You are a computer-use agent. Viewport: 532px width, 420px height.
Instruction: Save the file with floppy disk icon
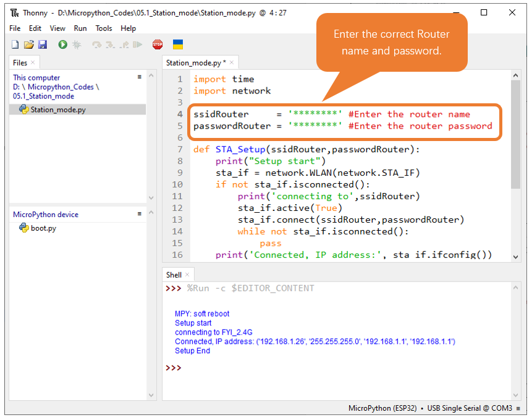click(x=43, y=45)
